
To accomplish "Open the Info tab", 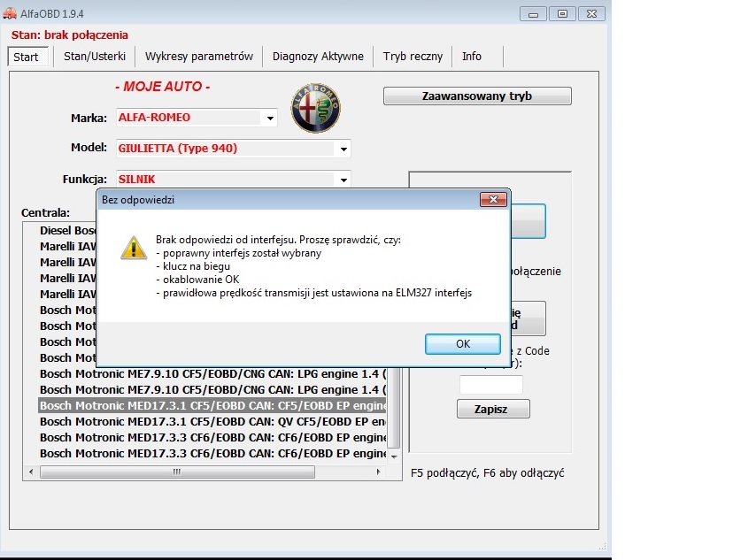I will point(472,57).
